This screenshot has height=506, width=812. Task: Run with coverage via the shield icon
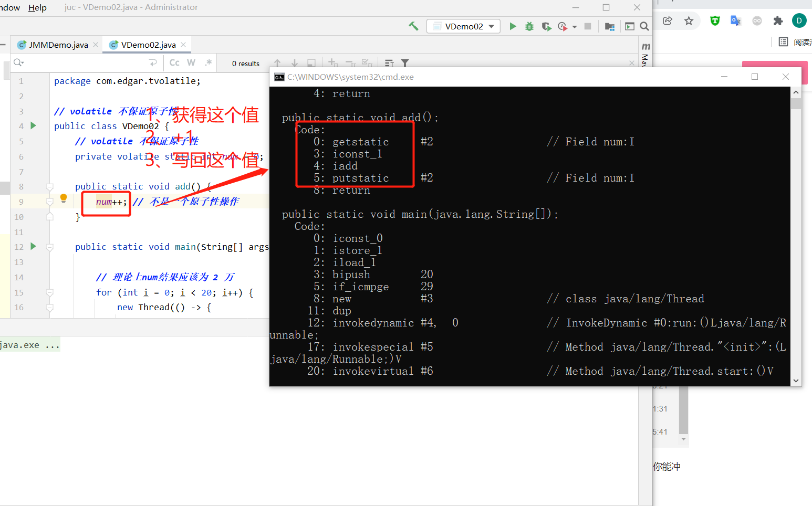pyautogui.click(x=546, y=26)
